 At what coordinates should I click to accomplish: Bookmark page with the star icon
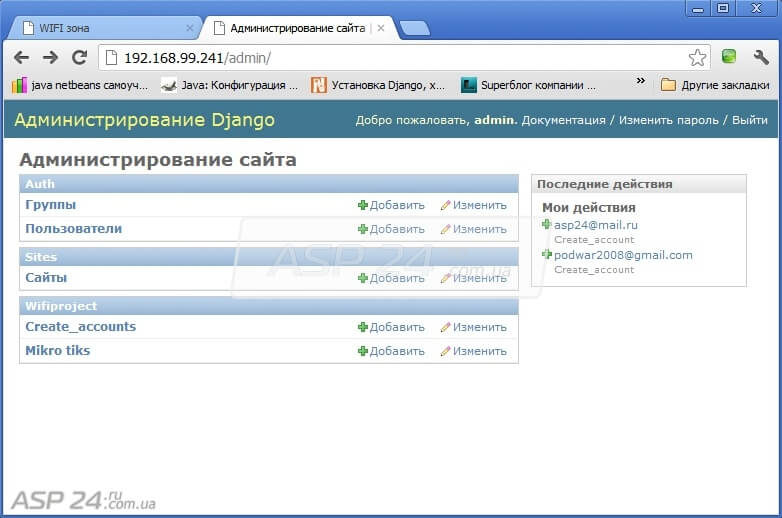697,58
